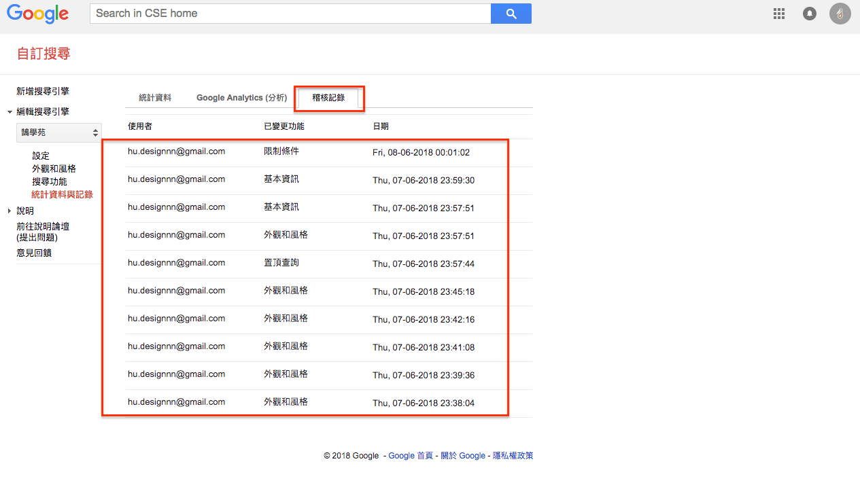Click the profile avatar icon
This screenshot has height=504, width=860.
click(840, 13)
